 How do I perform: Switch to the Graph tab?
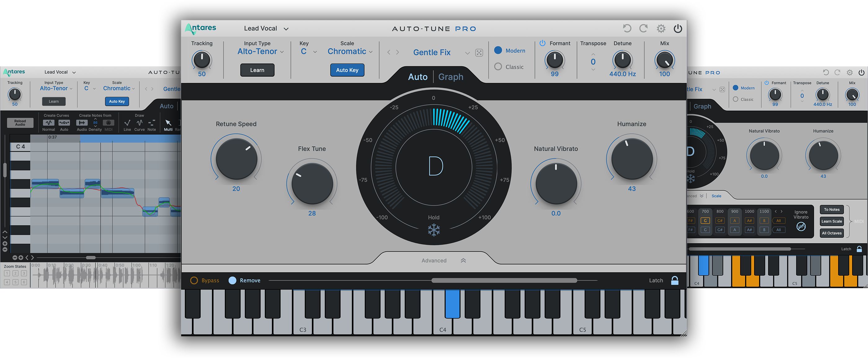pos(451,77)
